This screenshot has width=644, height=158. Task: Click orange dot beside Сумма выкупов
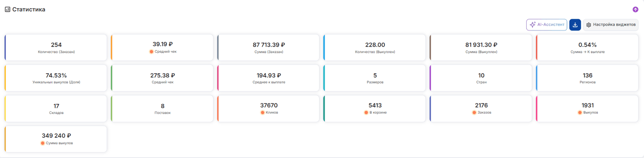[42, 143]
